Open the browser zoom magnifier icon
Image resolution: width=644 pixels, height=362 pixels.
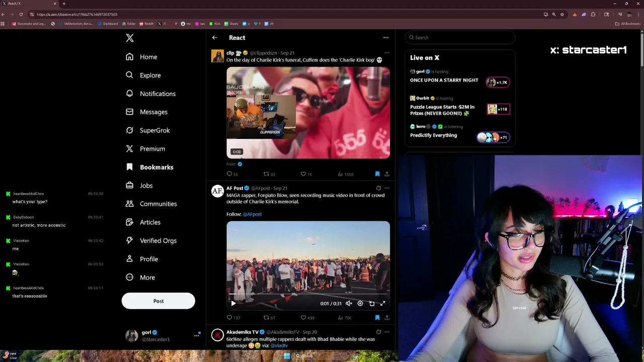pyautogui.click(x=554, y=15)
